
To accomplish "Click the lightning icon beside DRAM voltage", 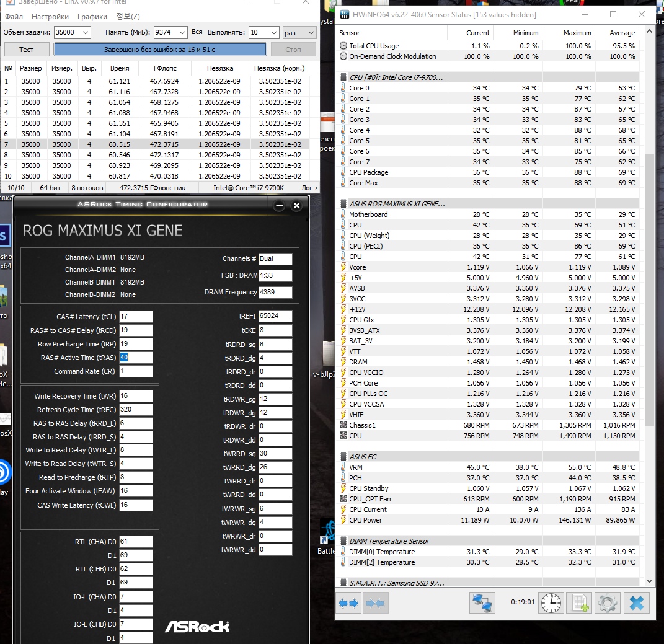I will (x=343, y=362).
